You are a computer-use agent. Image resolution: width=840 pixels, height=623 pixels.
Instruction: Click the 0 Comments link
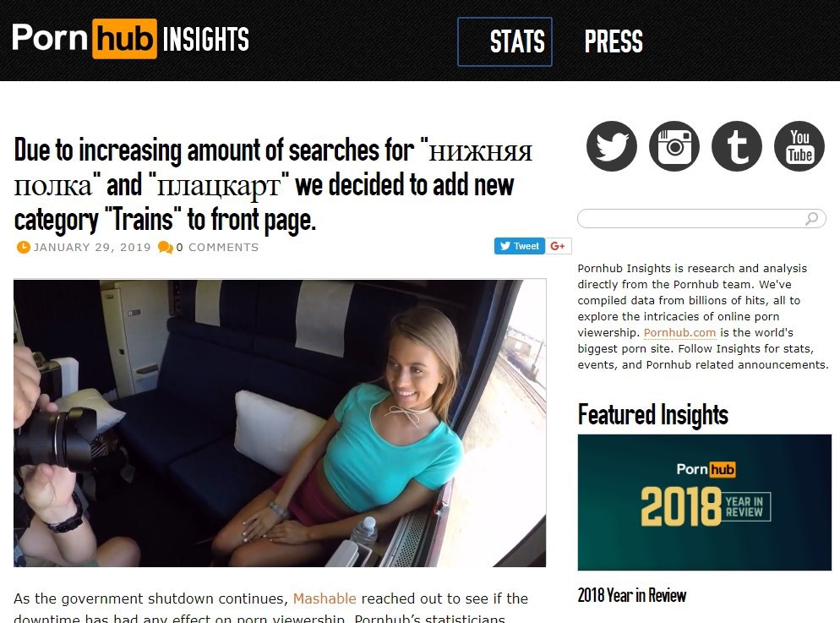point(217,248)
